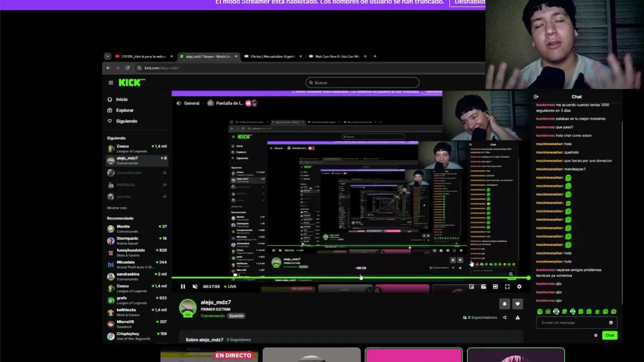The width and height of the screenshot is (644, 362).
Task: Click the General voice channel speaker icon
Action: pos(179,103)
